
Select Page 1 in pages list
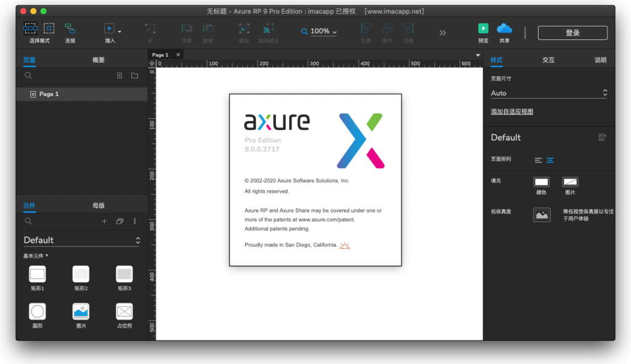pos(82,94)
